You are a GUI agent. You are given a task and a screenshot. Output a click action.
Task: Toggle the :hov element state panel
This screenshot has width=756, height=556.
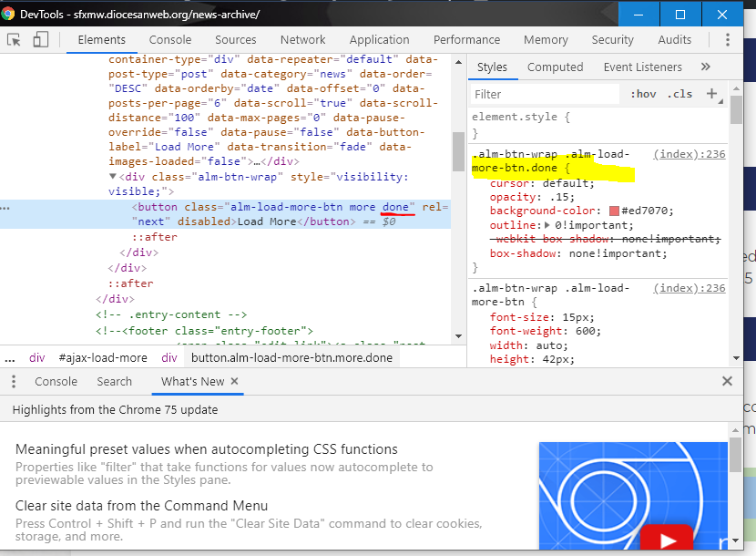(x=643, y=94)
